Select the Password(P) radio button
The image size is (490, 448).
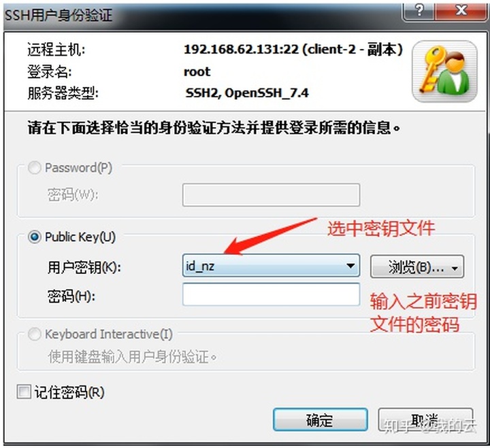pos(35,168)
